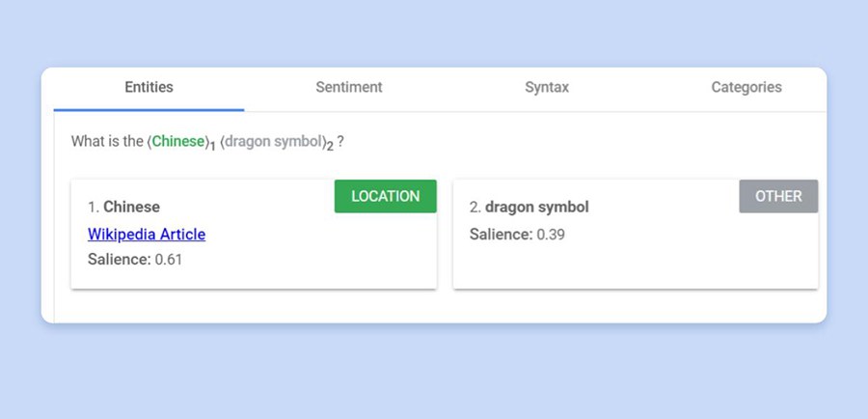The width and height of the screenshot is (868, 419).
Task: Click the "What is the" sentence text
Action: (x=106, y=141)
